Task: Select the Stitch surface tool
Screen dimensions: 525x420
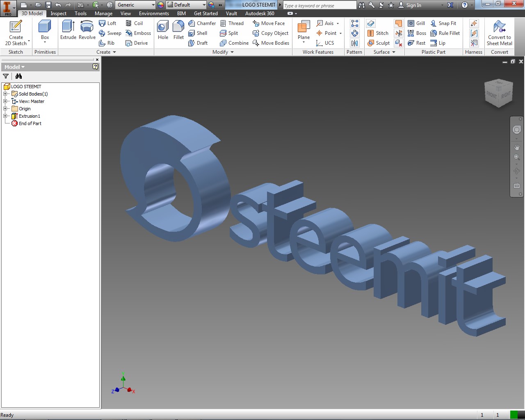Action: 378,33
